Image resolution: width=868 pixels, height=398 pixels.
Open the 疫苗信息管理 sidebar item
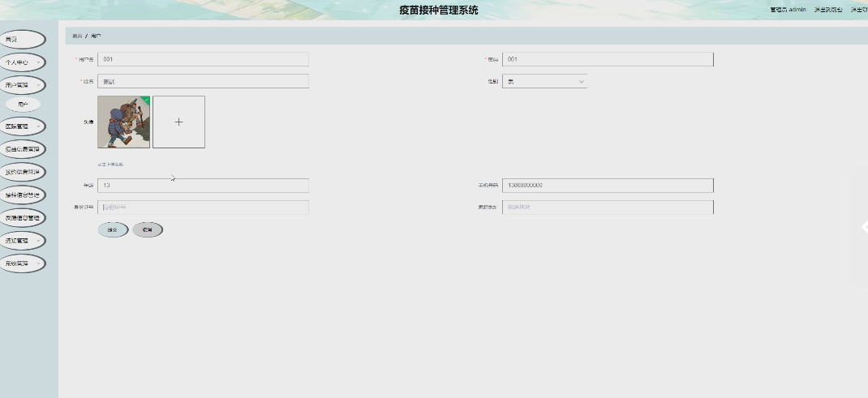coord(22,149)
